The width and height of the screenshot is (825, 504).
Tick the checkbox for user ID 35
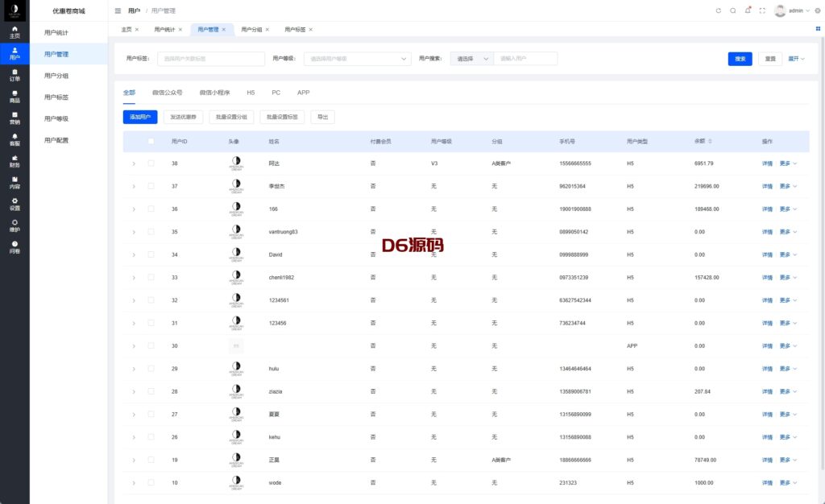pos(151,232)
